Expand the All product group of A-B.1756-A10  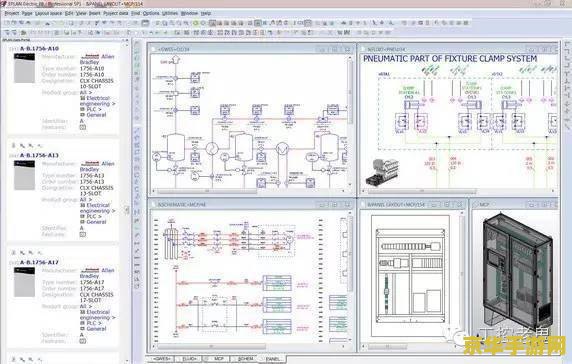[x=86, y=93]
